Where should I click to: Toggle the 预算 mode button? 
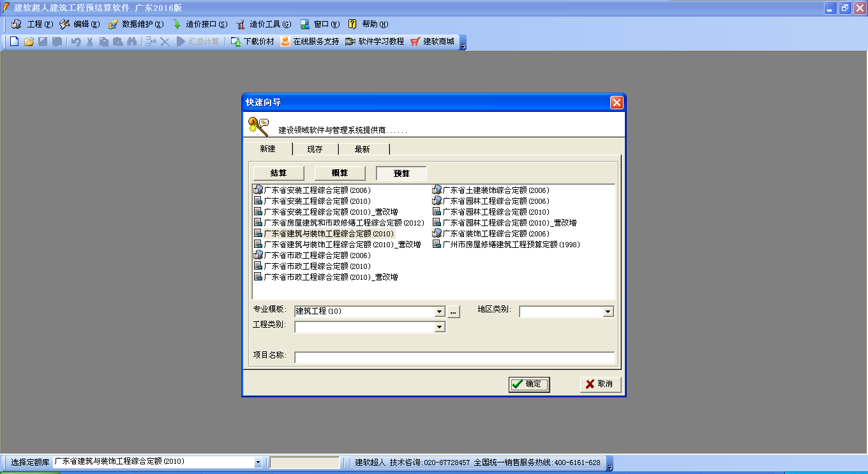coord(401,173)
